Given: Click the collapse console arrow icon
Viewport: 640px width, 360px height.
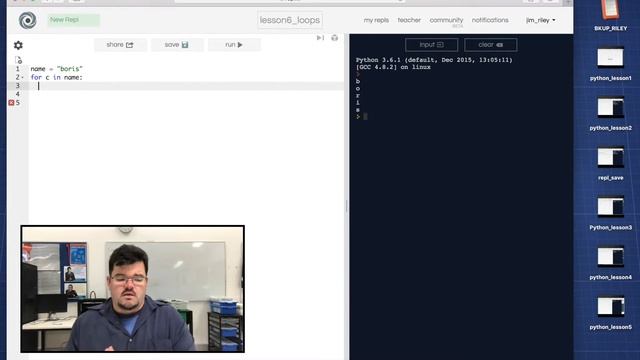Looking at the screenshot, I should tap(320, 38).
